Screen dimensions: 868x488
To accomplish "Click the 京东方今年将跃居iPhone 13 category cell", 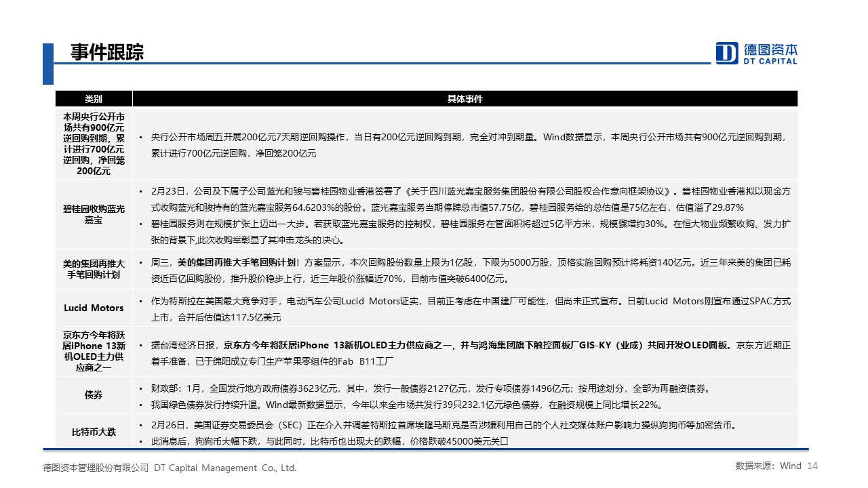I will (94, 351).
